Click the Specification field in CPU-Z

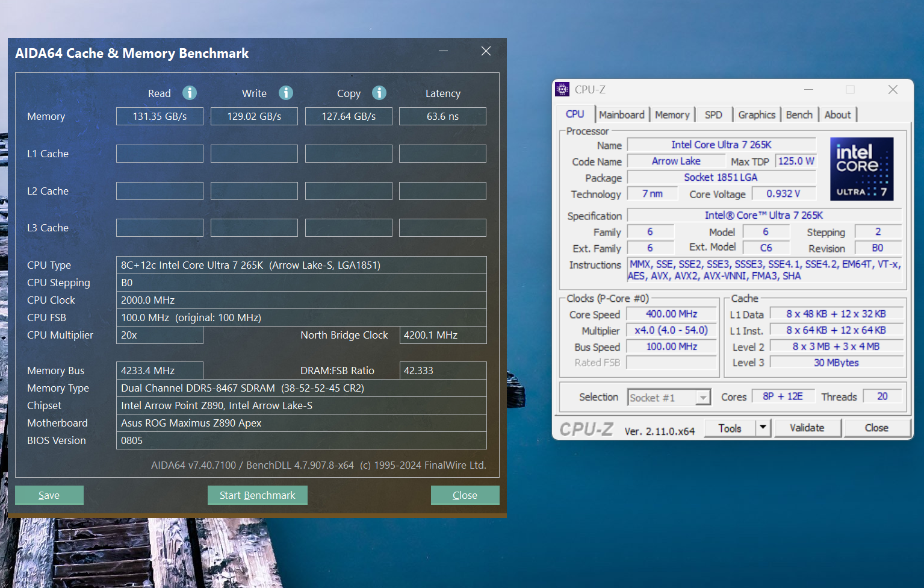tap(764, 215)
